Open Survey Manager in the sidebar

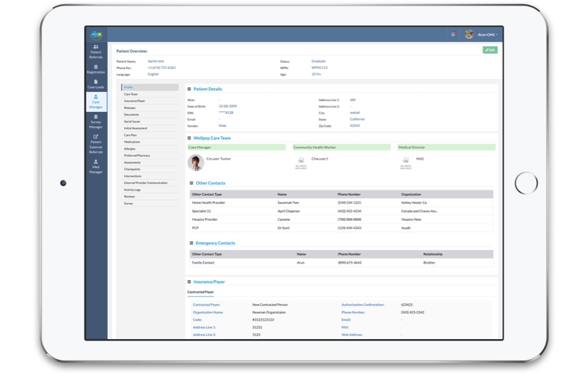(96, 122)
